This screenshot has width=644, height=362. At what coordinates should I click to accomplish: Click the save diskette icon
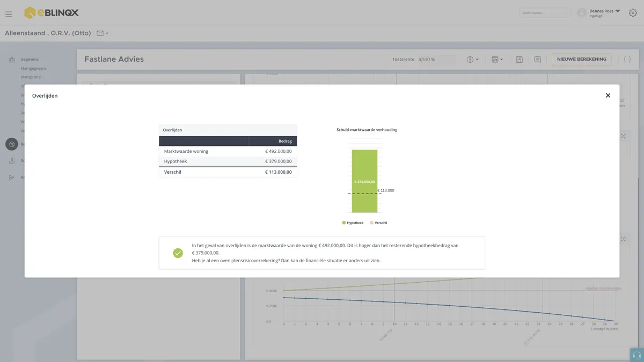coord(519,60)
